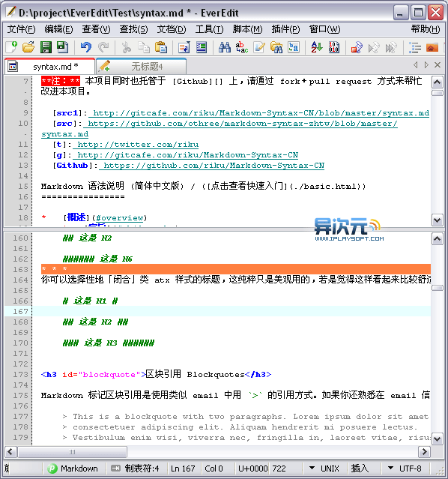The image size is (448, 479).
Task: Click the lower pane vertical scroll thumb
Action: (x=438, y=288)
